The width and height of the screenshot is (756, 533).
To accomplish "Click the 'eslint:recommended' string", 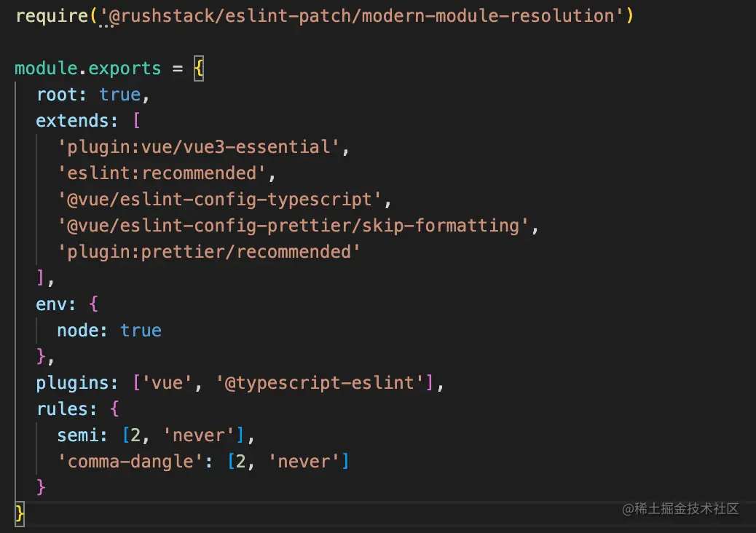I will [x=162, y=173].
